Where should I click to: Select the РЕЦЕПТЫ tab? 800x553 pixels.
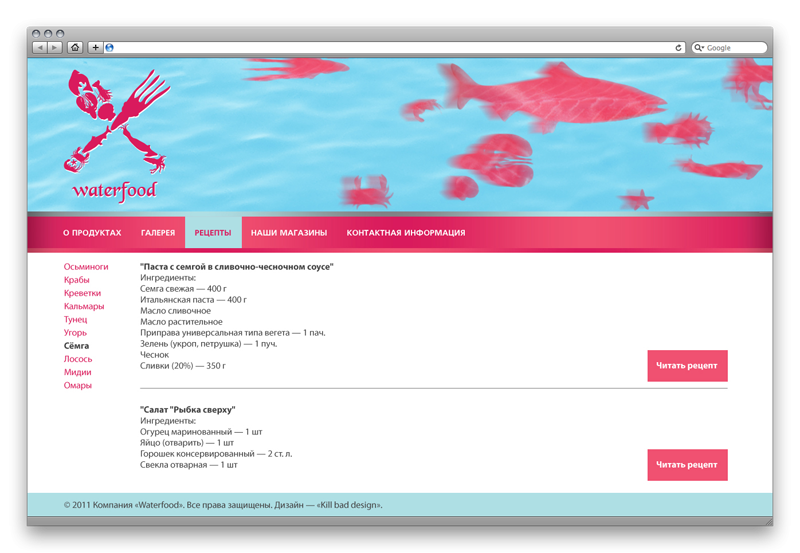tap(213, 233)
